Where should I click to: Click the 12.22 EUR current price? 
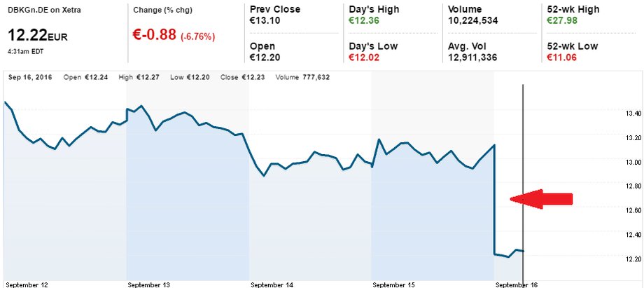(x=38, y=36)
